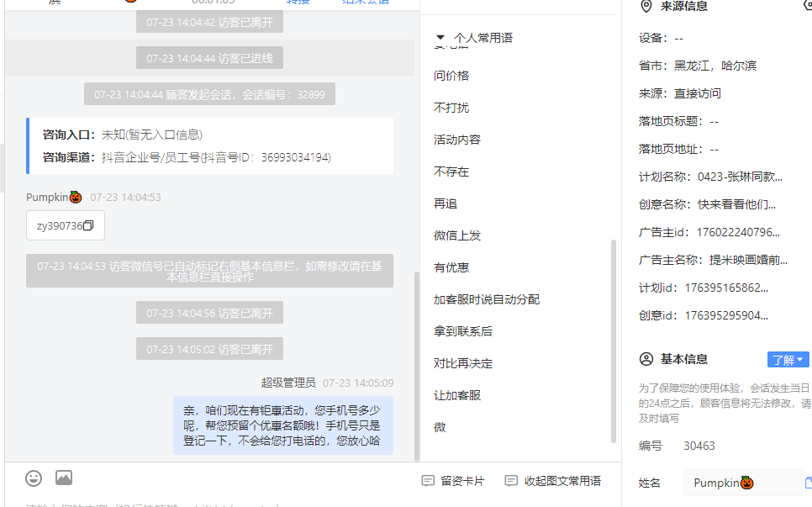Click 收起图文常用语 button
Image resolution: width=812 pixels, height=507 pixels.
(x=552, y=481)
